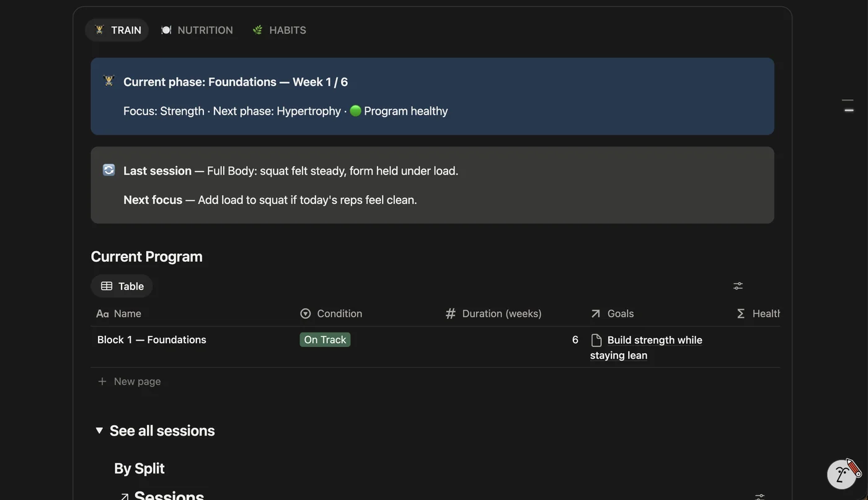Click the page outline minimap marker

tap(849, 110)
